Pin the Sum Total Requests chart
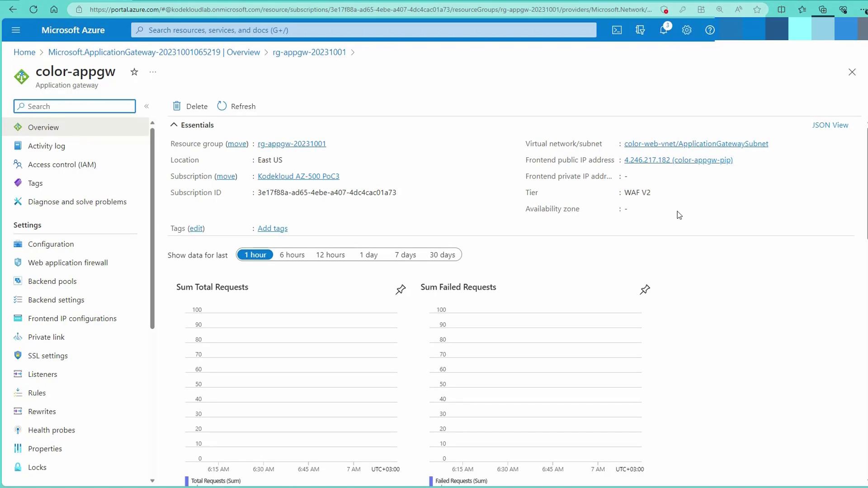 pyautogui.click(x=401, y=290)
